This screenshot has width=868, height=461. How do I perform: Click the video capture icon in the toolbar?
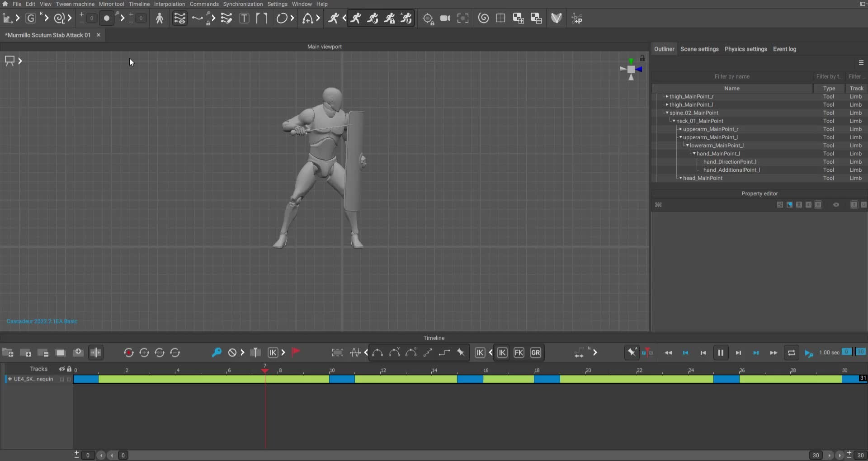445,18
